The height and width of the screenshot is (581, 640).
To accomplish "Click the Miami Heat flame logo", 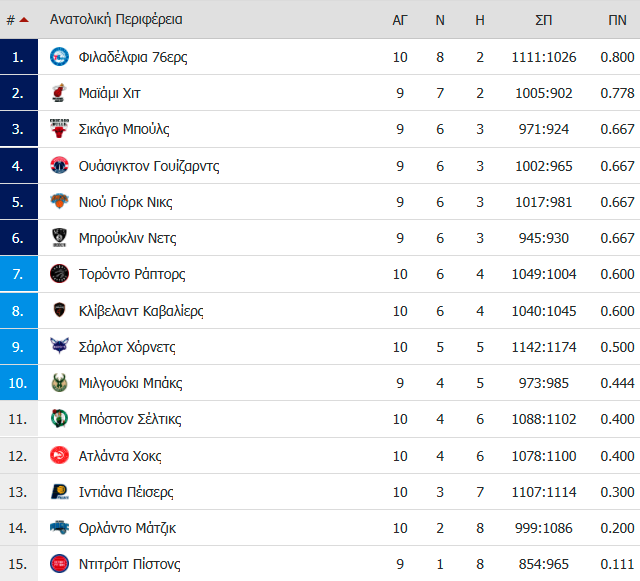I will coord(59,93).
